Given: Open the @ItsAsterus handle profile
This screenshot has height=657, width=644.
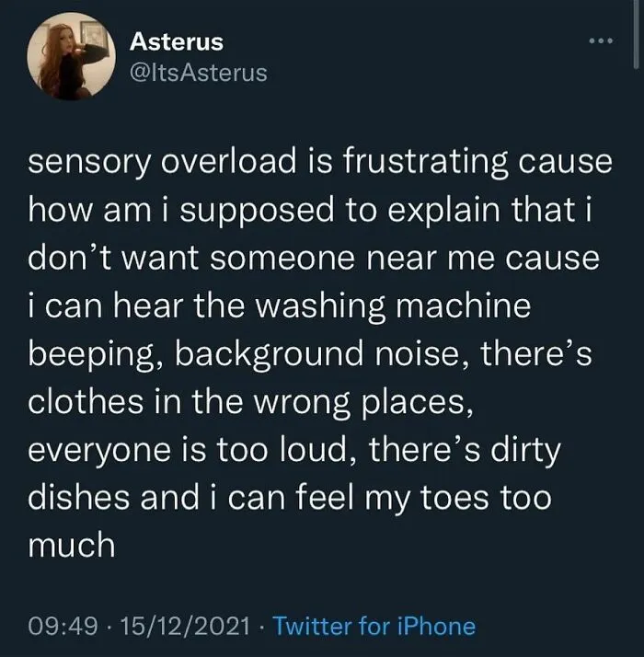Looking at the screenshot, I should tap(199, 73).
